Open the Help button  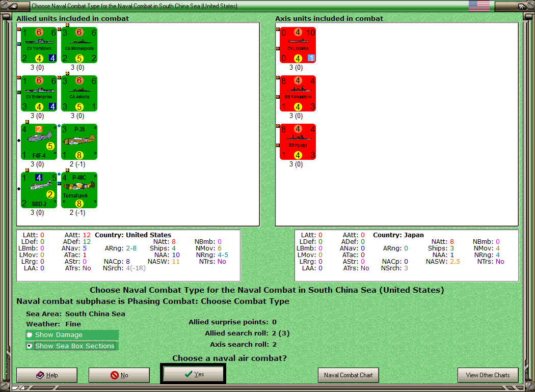pyautogui.click(x=47, y=375)
